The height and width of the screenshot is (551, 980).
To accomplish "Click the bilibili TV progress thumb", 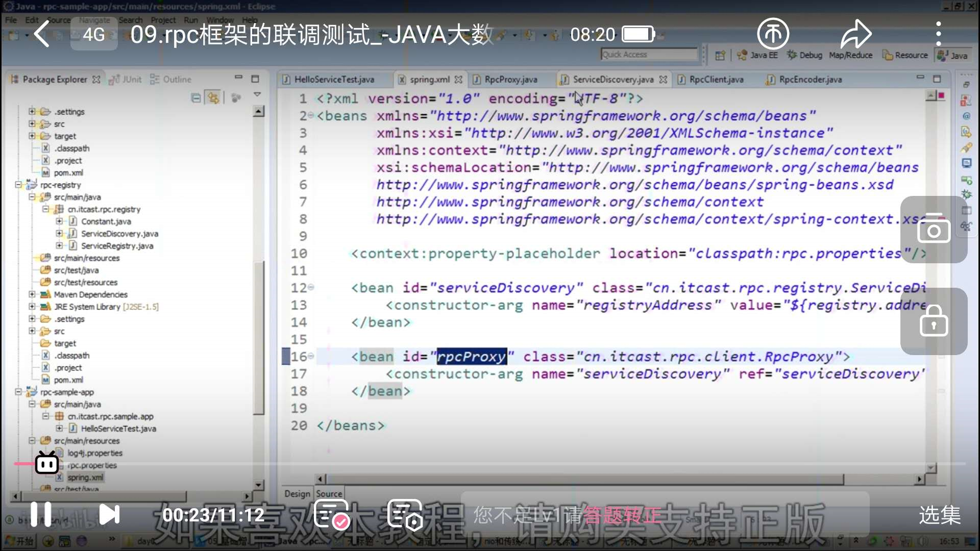I will click(x=47, y=463).
